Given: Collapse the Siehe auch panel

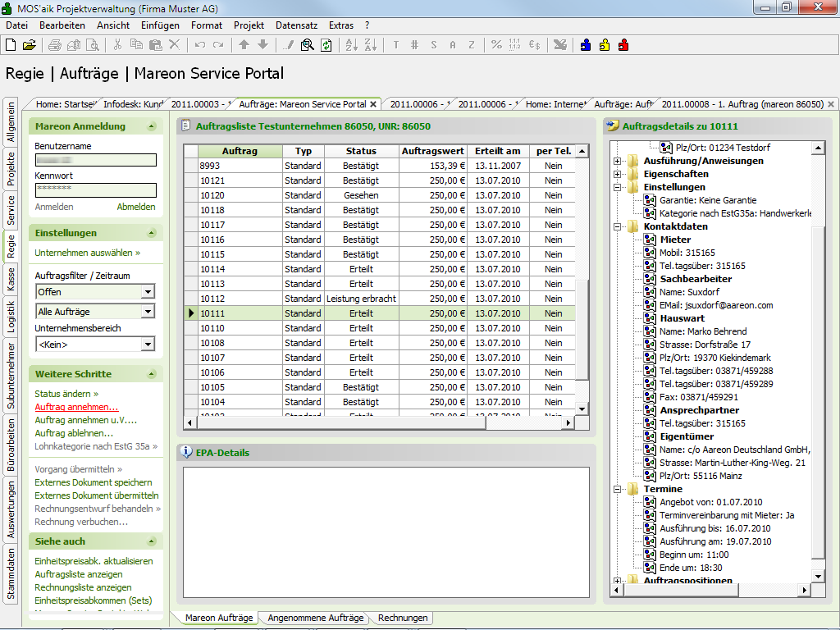Looking at the screenshot, I should click(152, 541).
